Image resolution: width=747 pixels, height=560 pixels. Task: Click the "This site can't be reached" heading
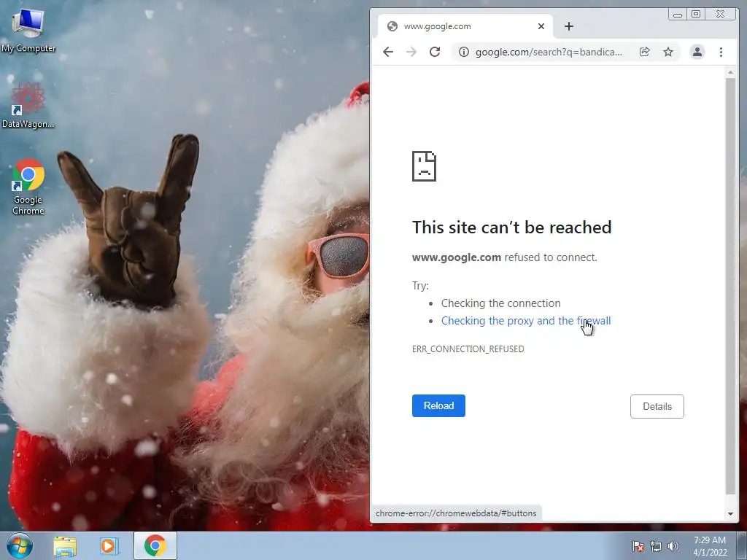point(511,227)
